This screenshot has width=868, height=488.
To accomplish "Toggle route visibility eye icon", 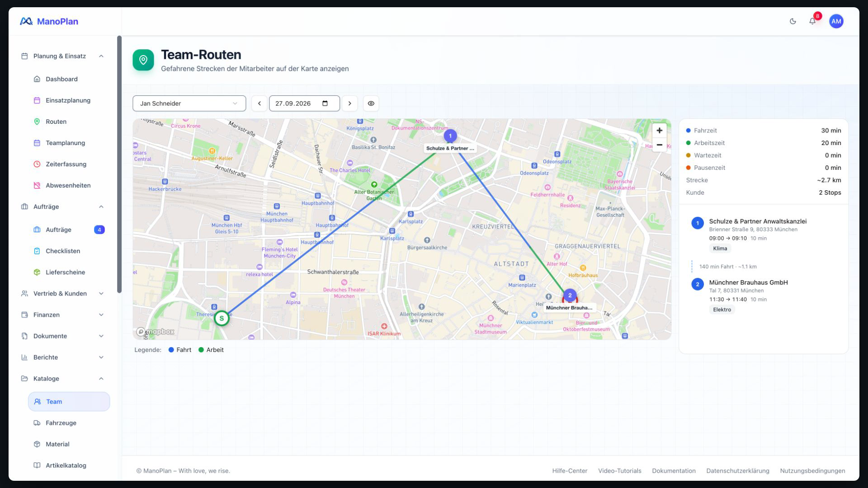I will tap(371, 103).
